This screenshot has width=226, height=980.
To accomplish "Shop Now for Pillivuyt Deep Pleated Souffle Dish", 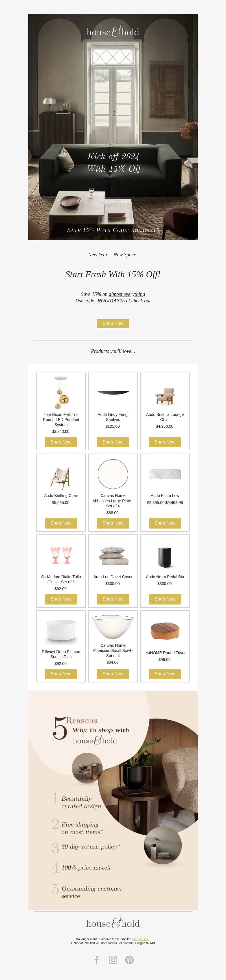I will [x=61, y=674].
